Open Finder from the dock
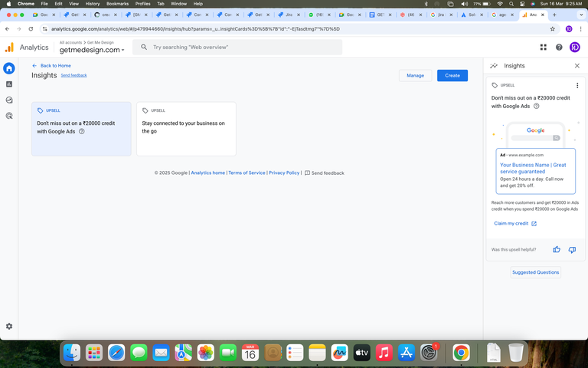Image resolution: width=588 pixels, height=368 pixels. (72, 353)
